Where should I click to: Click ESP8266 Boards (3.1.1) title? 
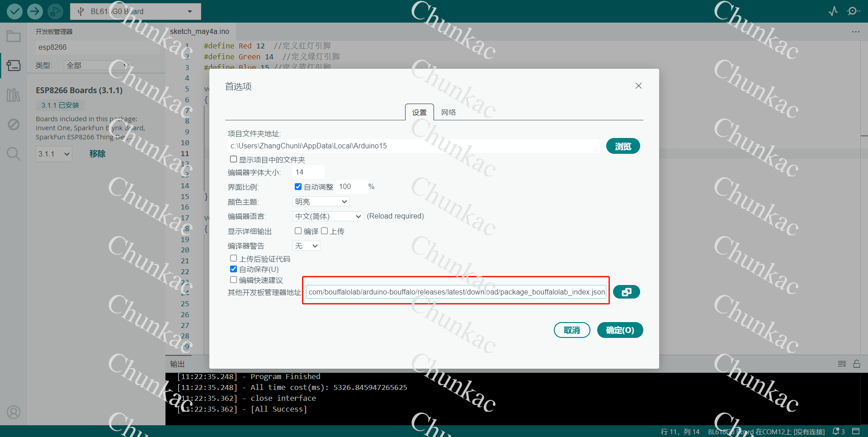click(x=79, y=90)
